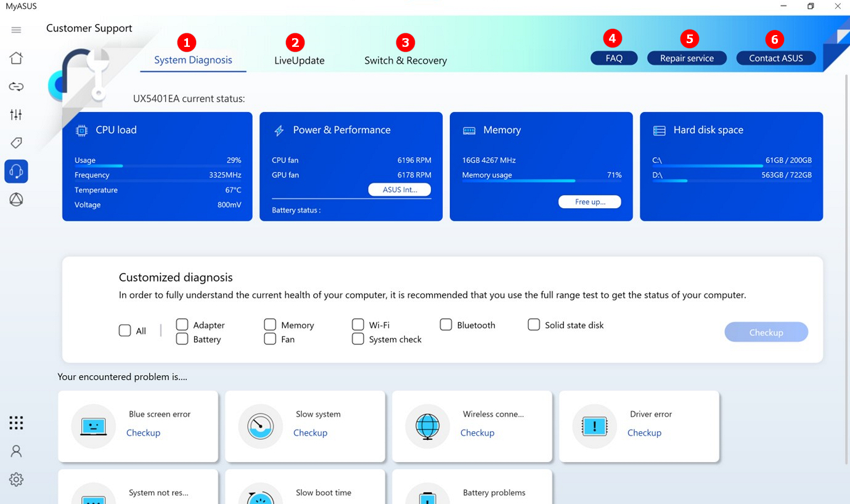Click the Memory usage progress bar
Screen dimensions: 850x504
(x=542, y=181)
